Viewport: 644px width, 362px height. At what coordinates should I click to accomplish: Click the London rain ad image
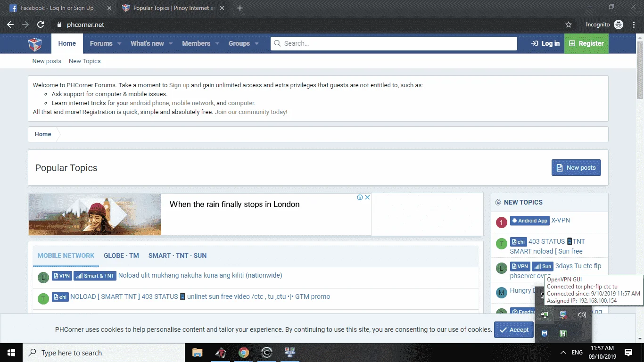[x=95, y=214]
